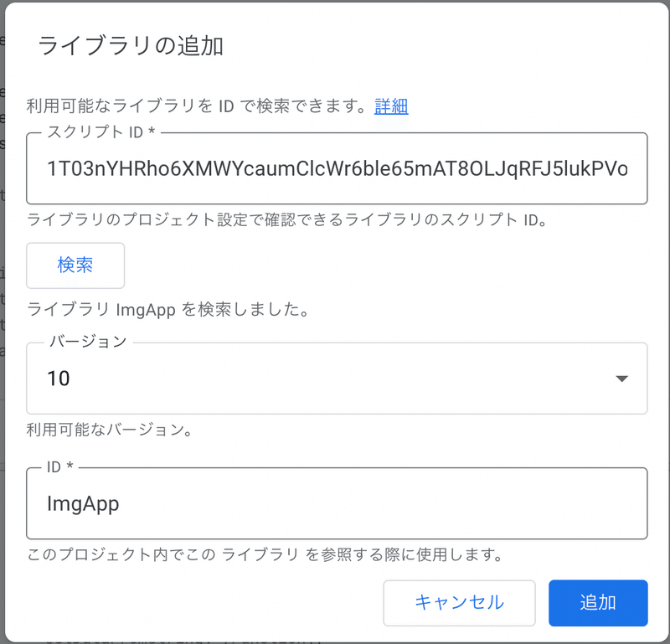Click the ライブラリの追加 dialog title
This screenshot has height=644, width=670.
[131, 45]
